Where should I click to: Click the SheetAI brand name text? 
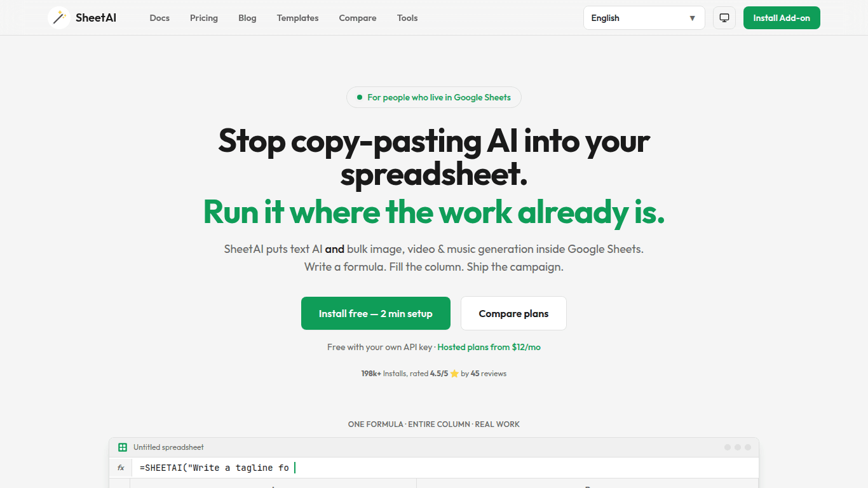96,18
